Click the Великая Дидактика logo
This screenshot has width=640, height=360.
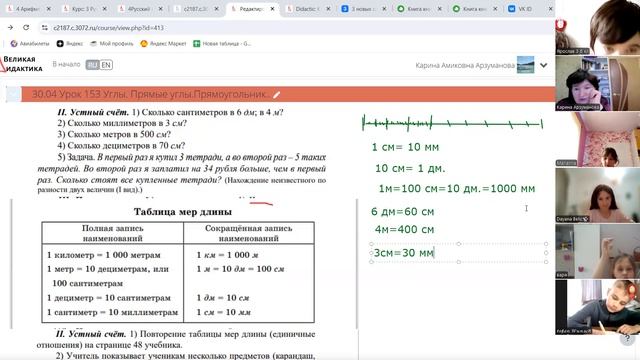tap(22, 64)
